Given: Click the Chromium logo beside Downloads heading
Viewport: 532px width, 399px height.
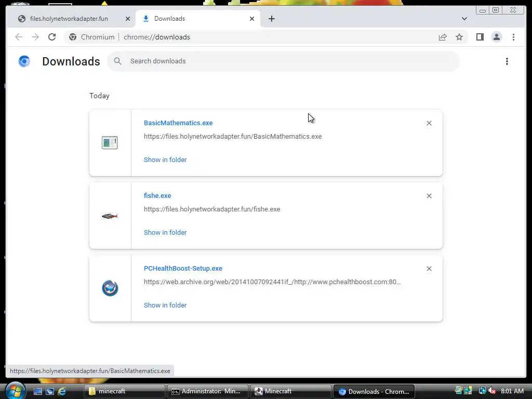Looking at the screenshot, I should (24, 61).
